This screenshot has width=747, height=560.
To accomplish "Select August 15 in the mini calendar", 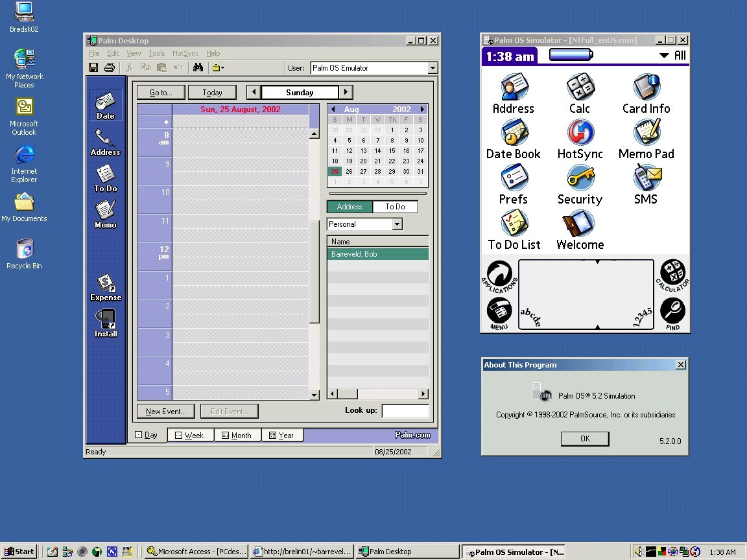I will pos(392,150).
